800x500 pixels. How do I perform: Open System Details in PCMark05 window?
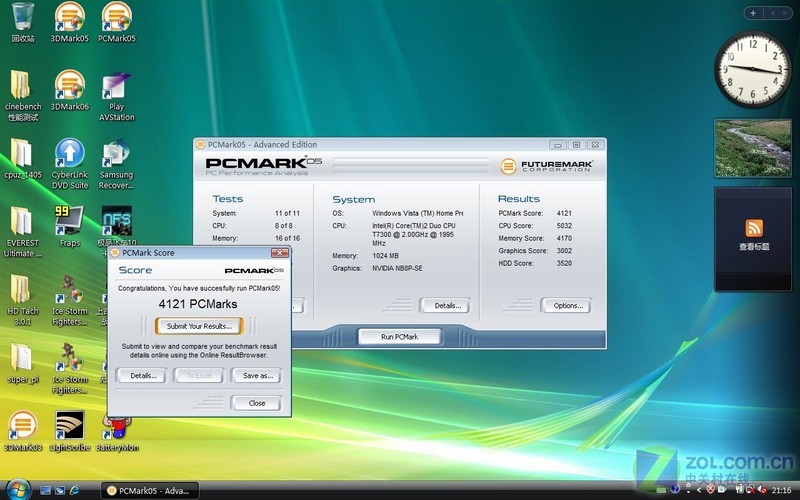(445, 306)
